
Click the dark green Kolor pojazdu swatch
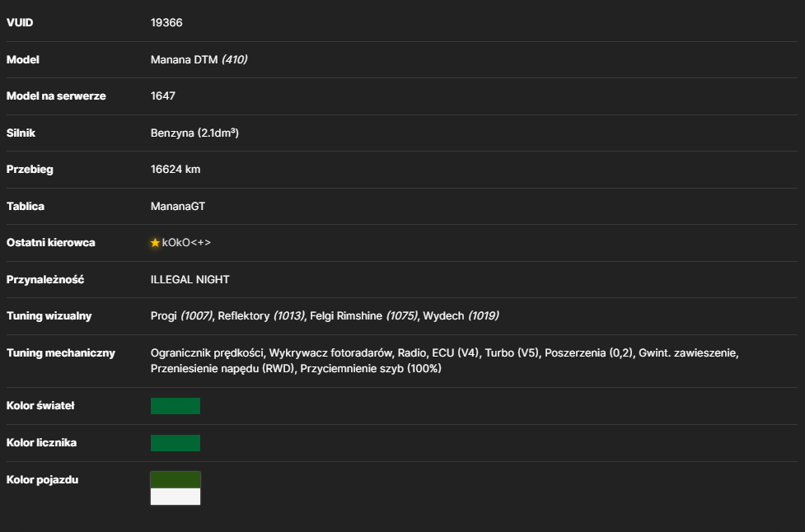click(175, 479)
